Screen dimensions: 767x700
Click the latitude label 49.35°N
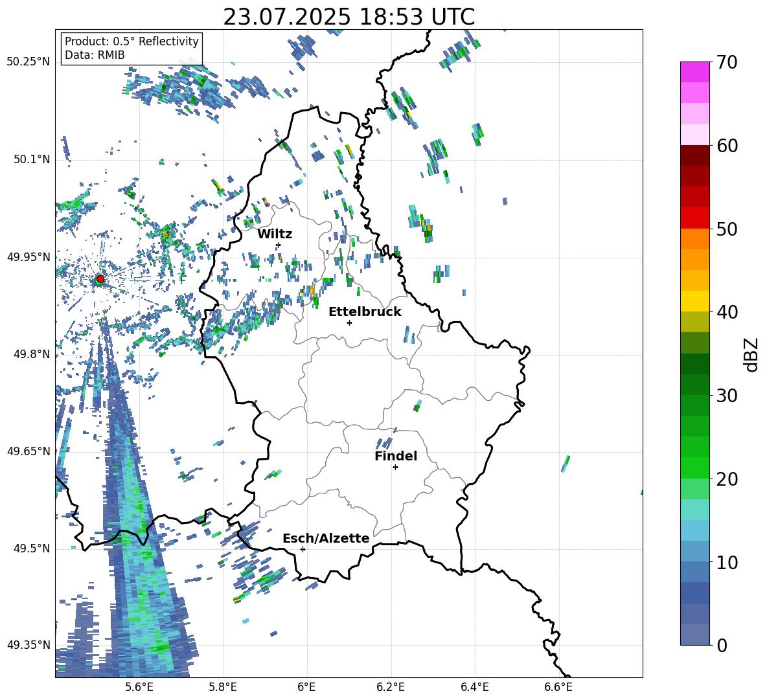(x=29, y=645)
